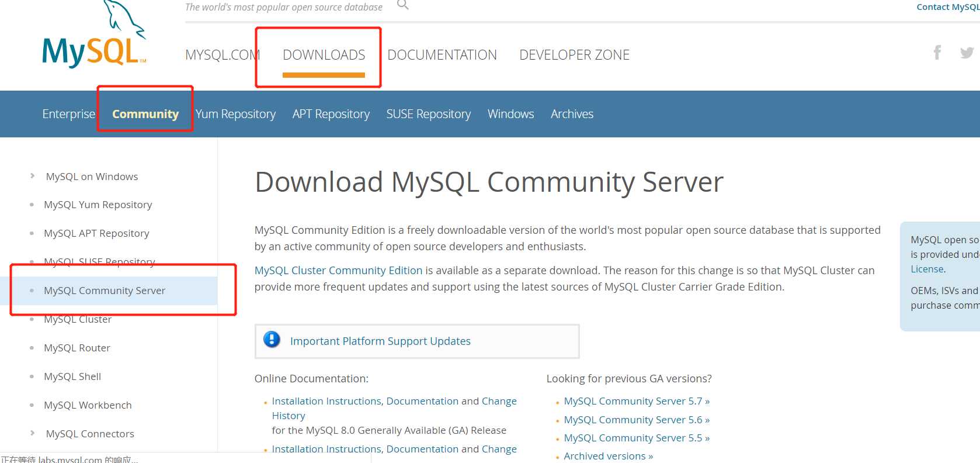The height and width of the screenshot is (463, 980).
Task: Switch to the DEVELOPER ZONE tab
Action: point(574,55)
